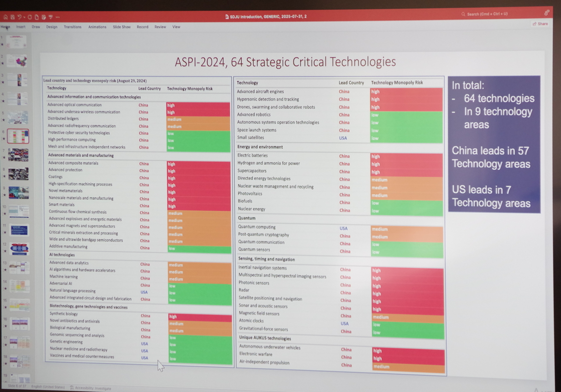Screen dimensions: 561x392
Task: Select slide 19 thumbnail
Action: [x=21, y=378]
